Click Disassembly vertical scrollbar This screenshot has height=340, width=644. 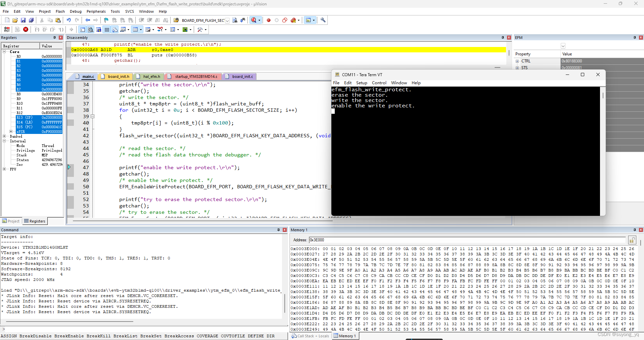coord(509,53)
